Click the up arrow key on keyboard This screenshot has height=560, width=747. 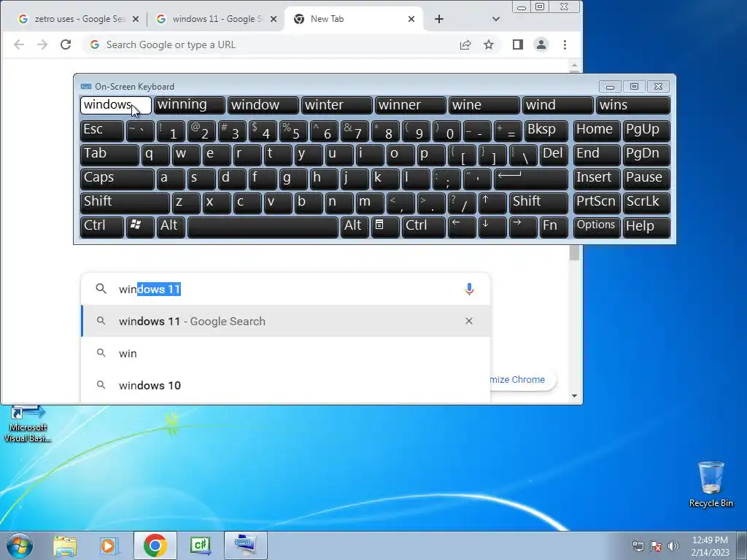[x=492, y=202]
